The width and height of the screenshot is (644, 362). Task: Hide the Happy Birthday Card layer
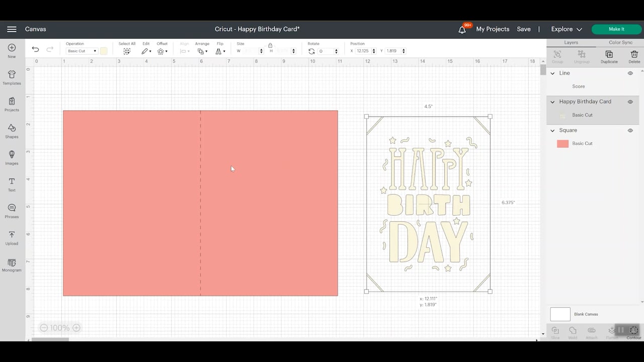[x=630, y=102]
